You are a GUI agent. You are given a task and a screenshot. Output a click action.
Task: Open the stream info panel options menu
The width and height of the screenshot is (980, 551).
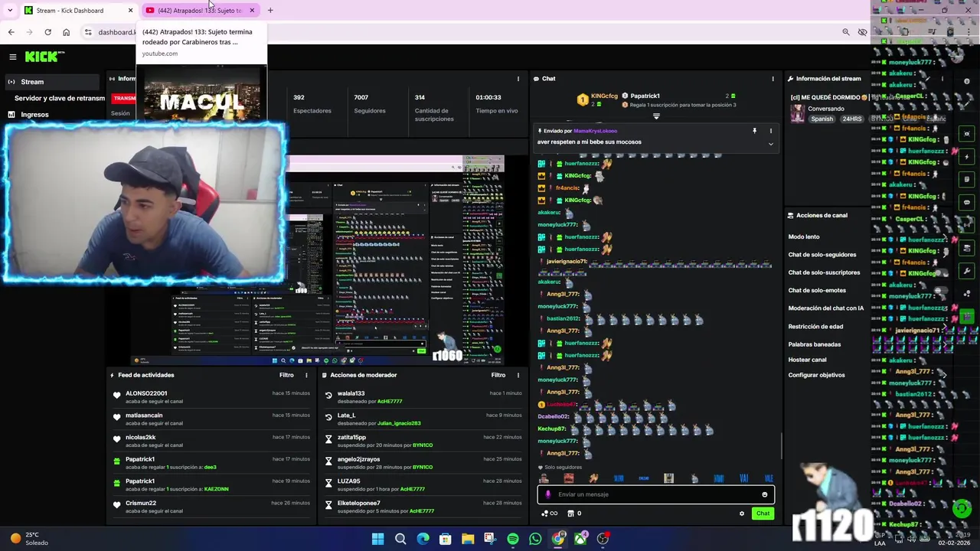coord(942,79)
